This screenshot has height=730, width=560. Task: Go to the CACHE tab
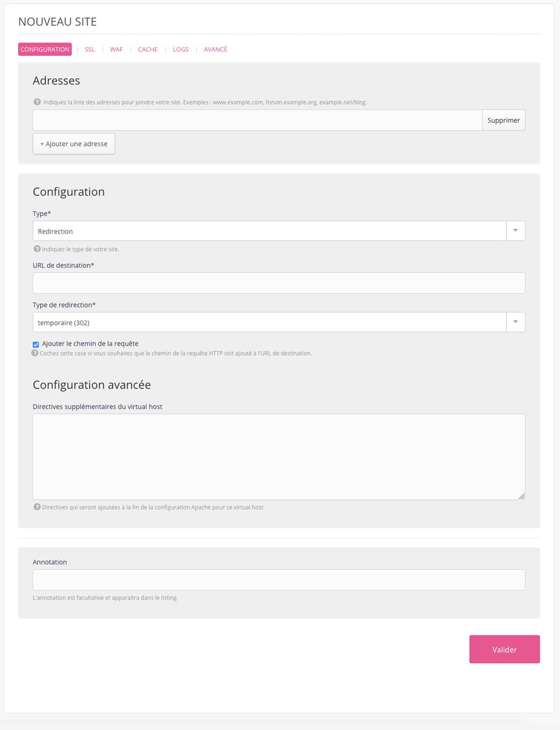148,49
